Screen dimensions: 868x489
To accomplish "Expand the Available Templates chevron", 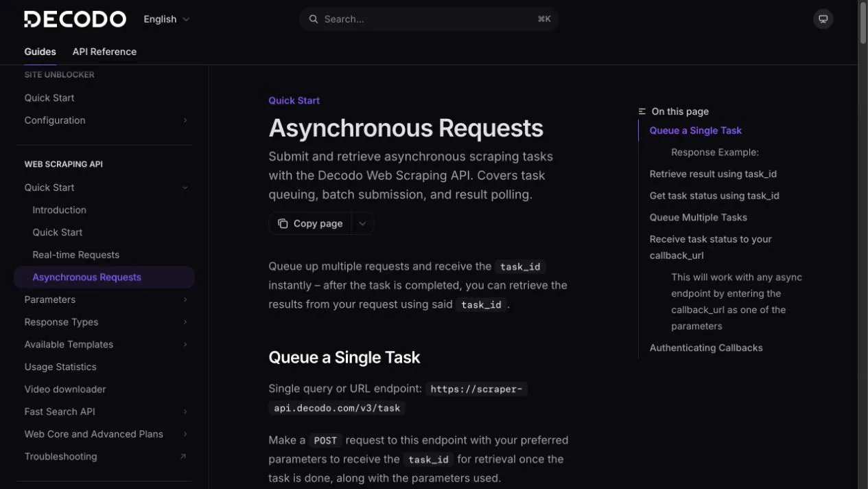I will coord(185,345).
